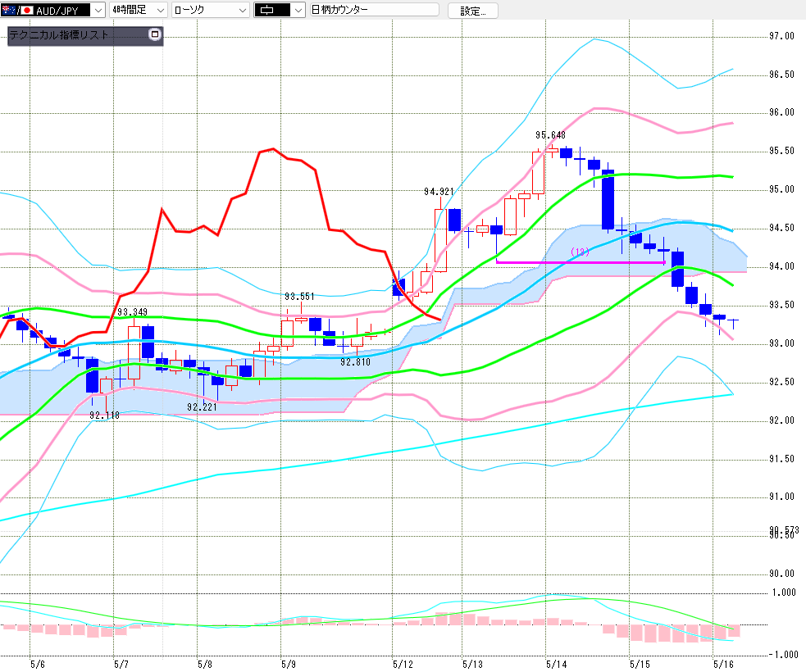Image resolution: width=806 pixels, height=672 pixels.
Task: Click the 5/6 date axis label
Action: (38, 665)
